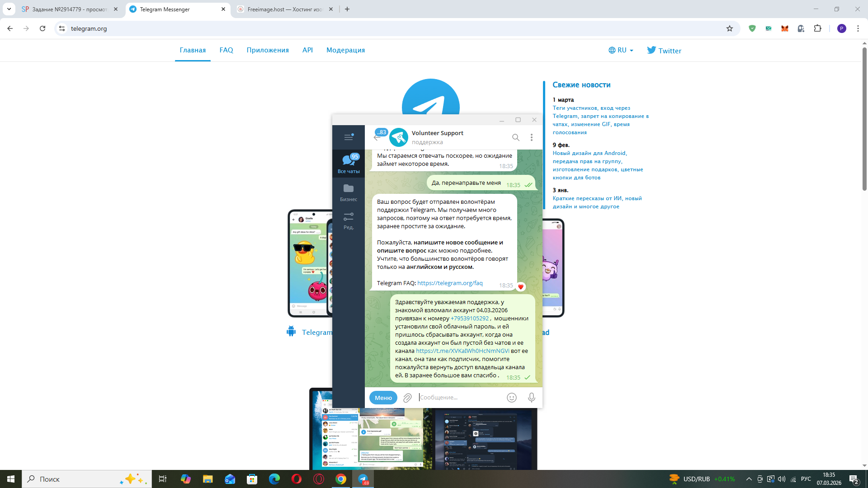Read the 1 марта news about tags
Viewport: 868px width, 488px height.
pyautogui.click(x=600, y=120)
